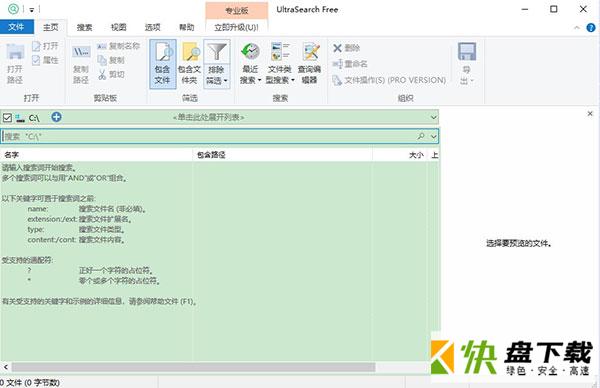Viewport: 600px width, 388px height.
Task: Toggle Include Folders (包含文件夹) filter
Action: [x=190, y=64]
